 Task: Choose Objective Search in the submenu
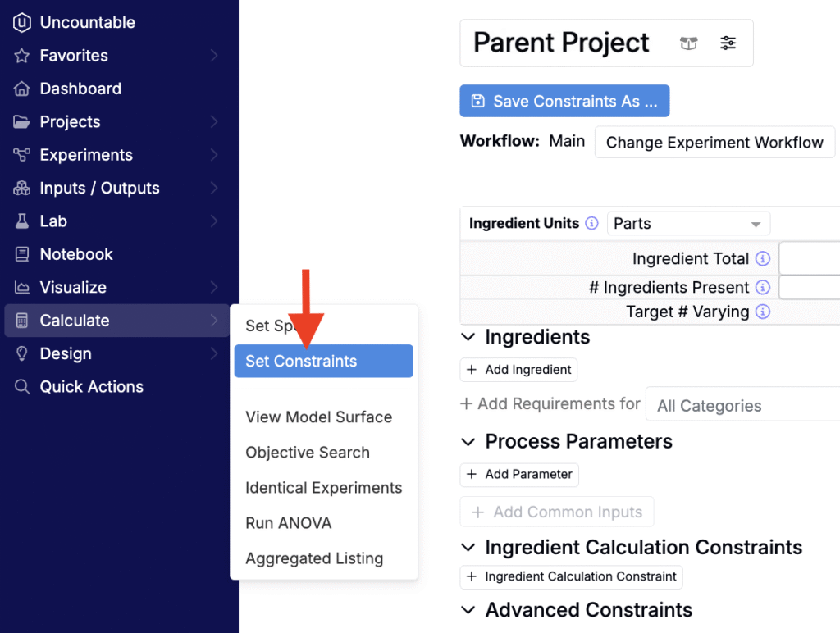[x=308, y=453]
